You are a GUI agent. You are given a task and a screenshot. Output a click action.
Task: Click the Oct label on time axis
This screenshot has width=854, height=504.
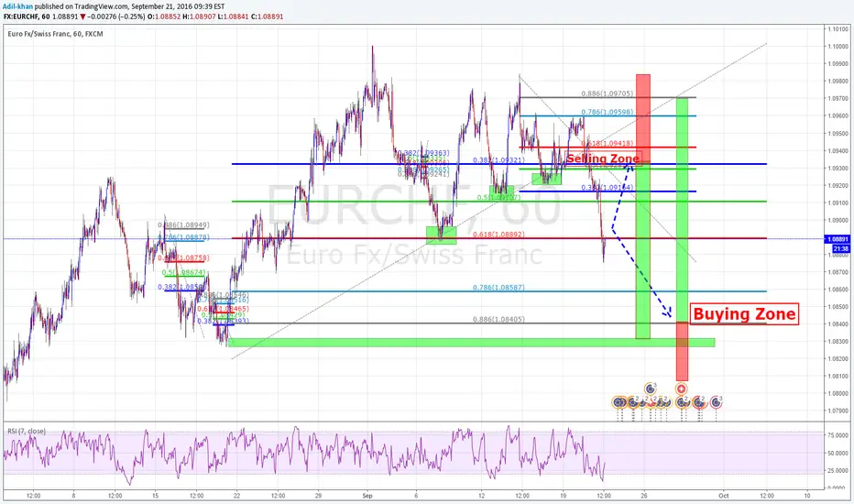723,496
